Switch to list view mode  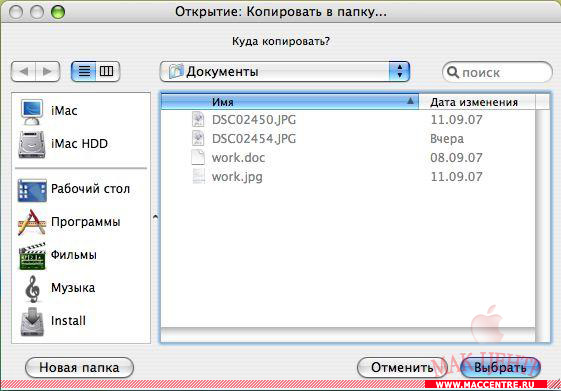coord(84,72)
